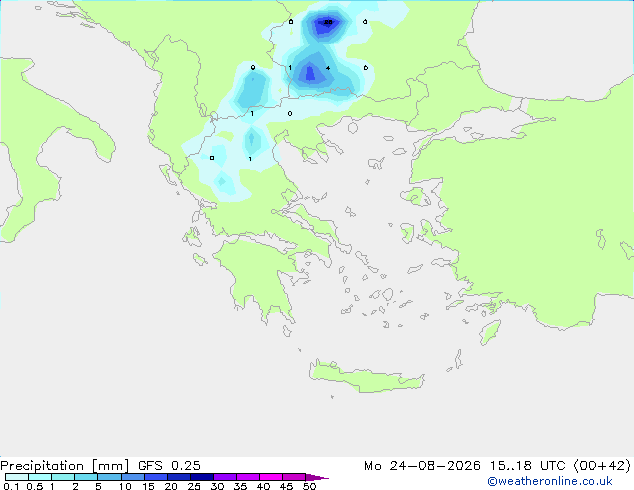634x490 pixels.
Task: Click the '20' value on dark blue peak
Action: tap(328, 22)
